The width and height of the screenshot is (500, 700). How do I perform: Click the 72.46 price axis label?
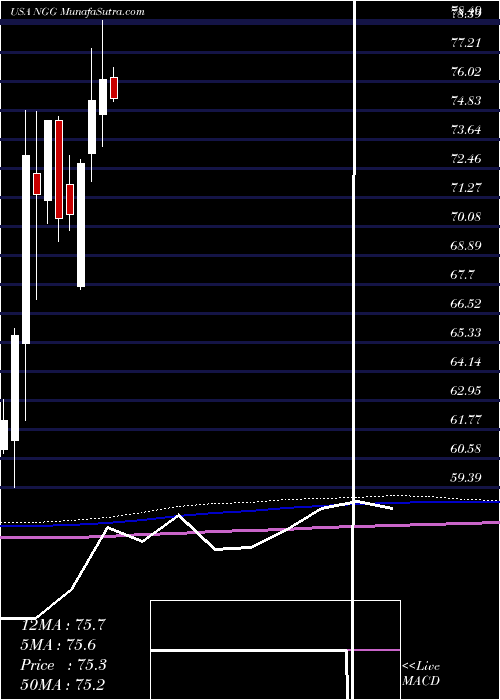(466, 159)
